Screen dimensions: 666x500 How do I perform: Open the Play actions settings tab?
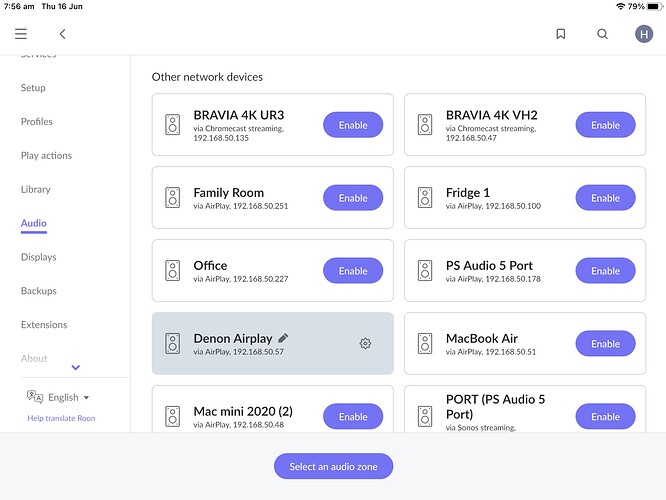[46, 155]
